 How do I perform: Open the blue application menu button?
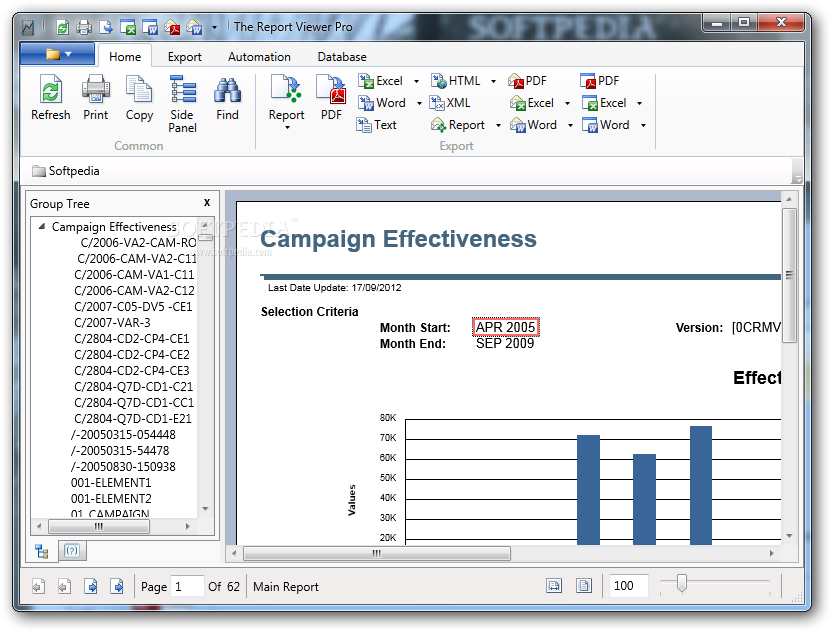coord(57,54)
